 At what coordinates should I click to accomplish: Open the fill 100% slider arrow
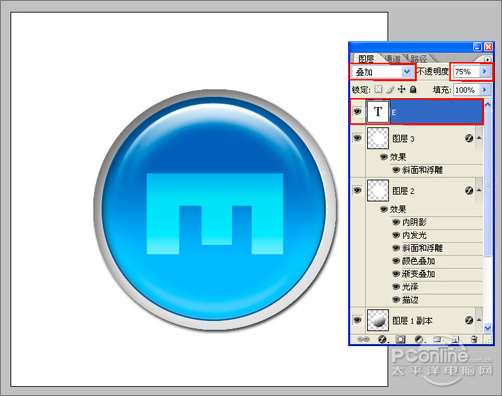pyautogui.click(x=484, y=90)
